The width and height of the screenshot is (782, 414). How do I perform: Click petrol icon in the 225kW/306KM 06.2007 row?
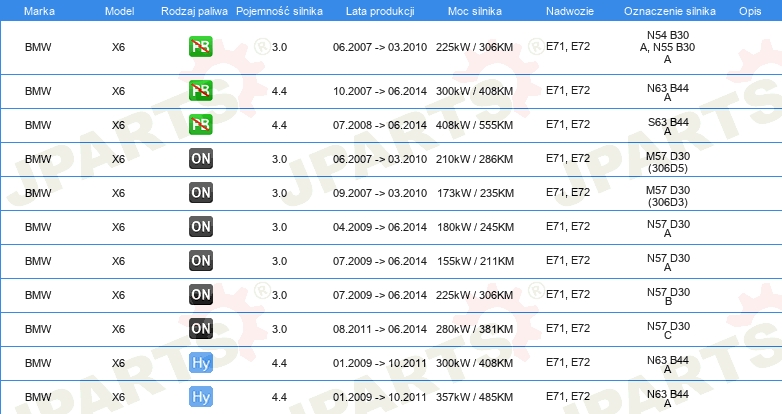[200, 47]
